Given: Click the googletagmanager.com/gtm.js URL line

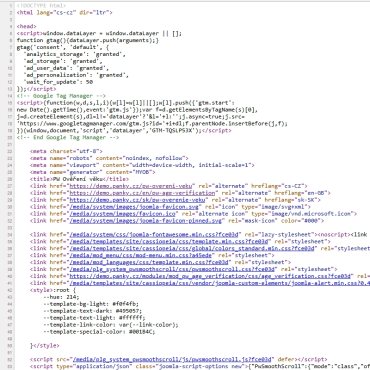Looking at the screenshot, I should (x=152, y=124).
